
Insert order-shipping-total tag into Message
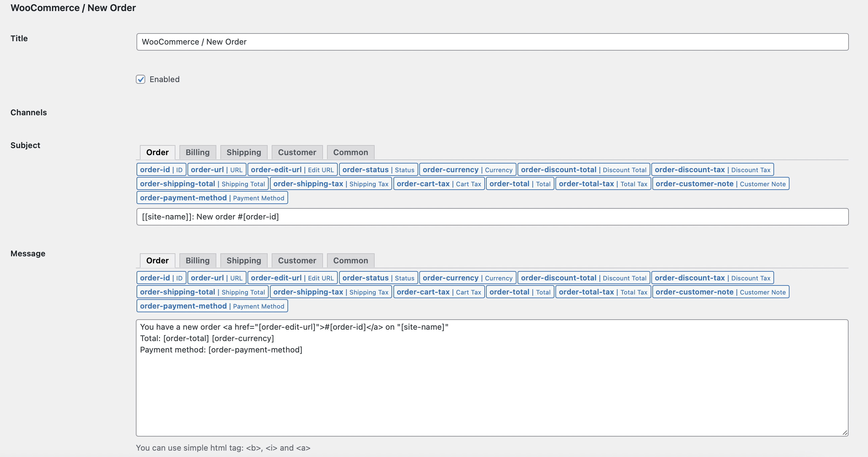pos(203,292)
